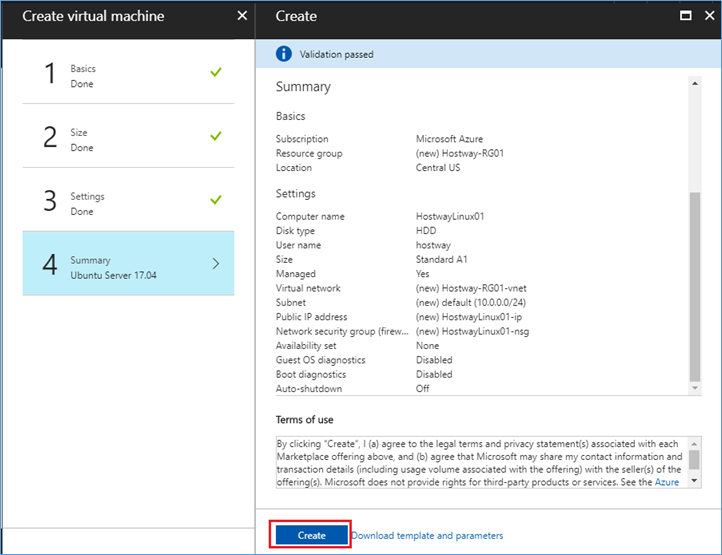The image size is (722, 555).
Task: Click the green checkmark beside Size
Action: coord(216,136)
